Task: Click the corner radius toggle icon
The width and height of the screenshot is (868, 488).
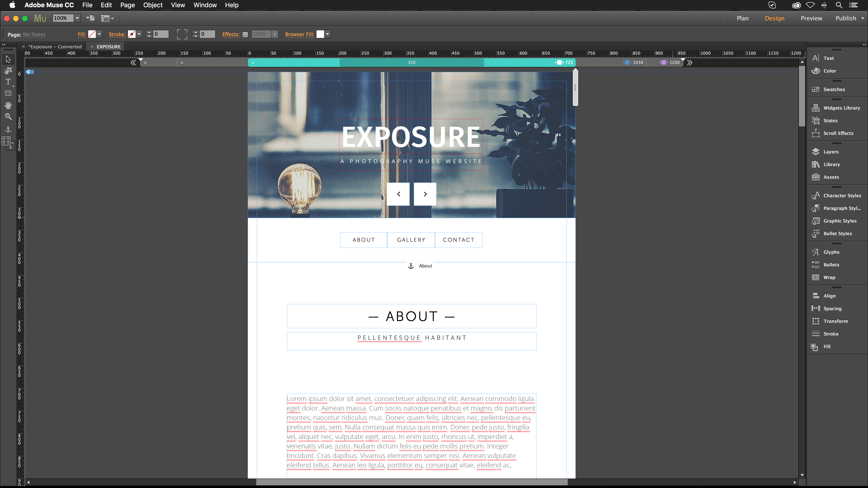Action: (x=182, y=34)
